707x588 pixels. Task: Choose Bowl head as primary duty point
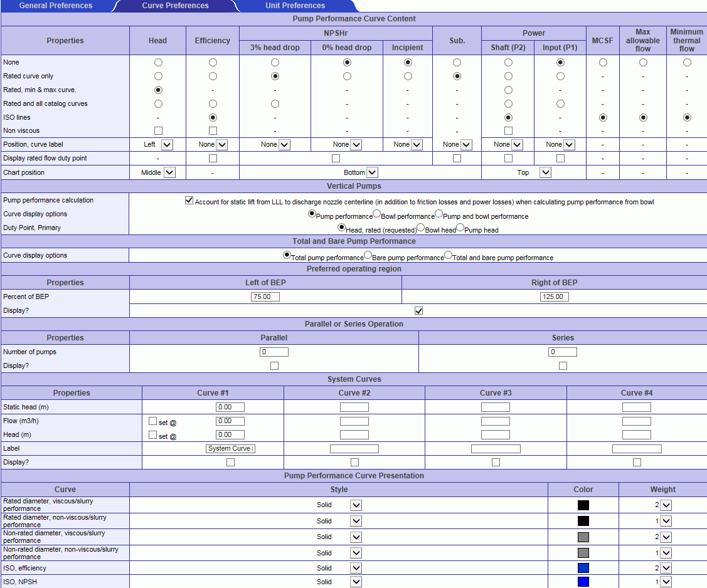coord(421,228)
